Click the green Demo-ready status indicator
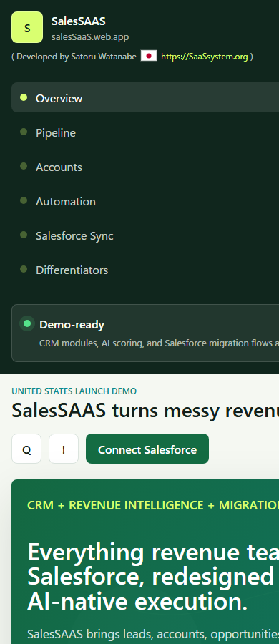The width and height of the screenshot is (279, 644). [27, 323]
